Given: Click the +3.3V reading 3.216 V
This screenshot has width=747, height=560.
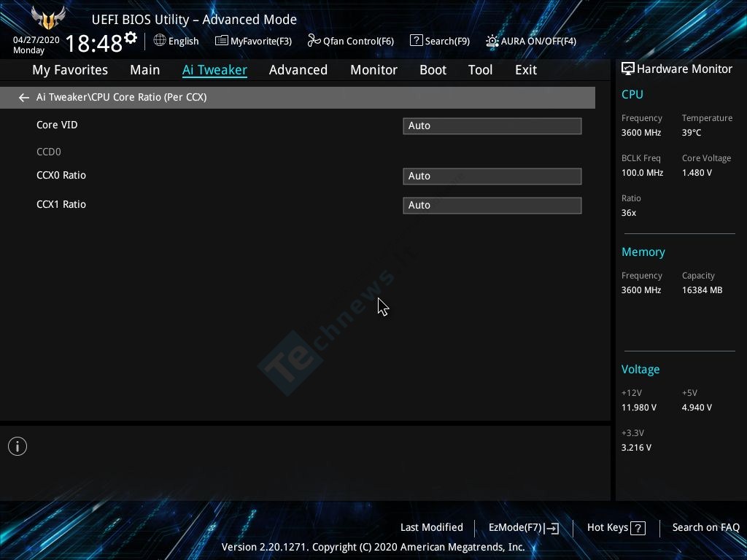Looking at the screenshot, I should point(636,448).
